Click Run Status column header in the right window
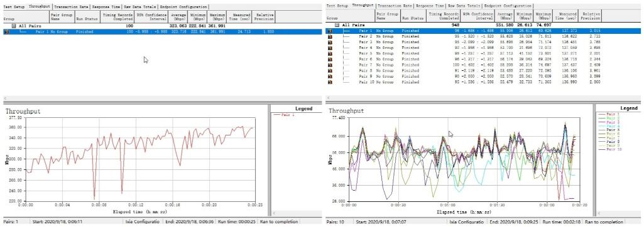This screenshot has width=644, height=227. (413, 16)
